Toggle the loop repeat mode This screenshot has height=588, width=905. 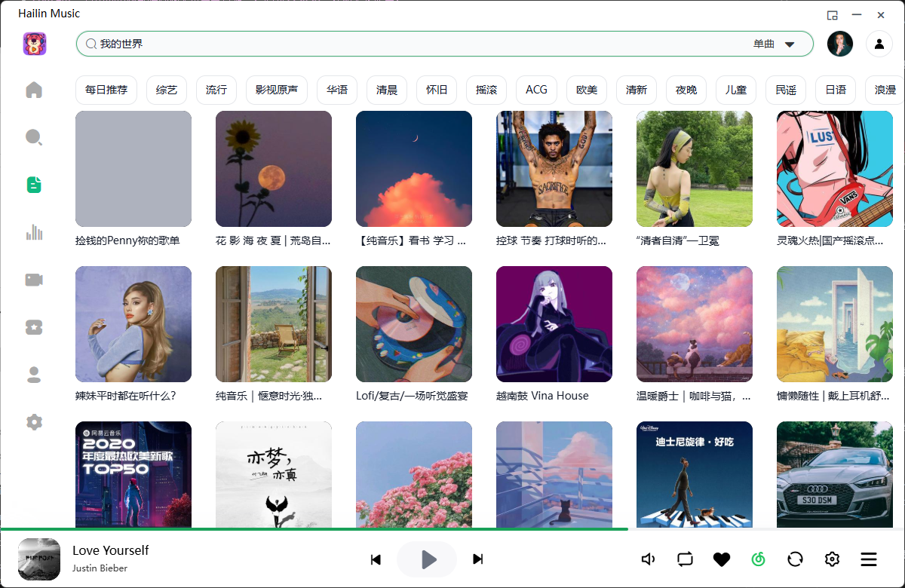point(685,559)
